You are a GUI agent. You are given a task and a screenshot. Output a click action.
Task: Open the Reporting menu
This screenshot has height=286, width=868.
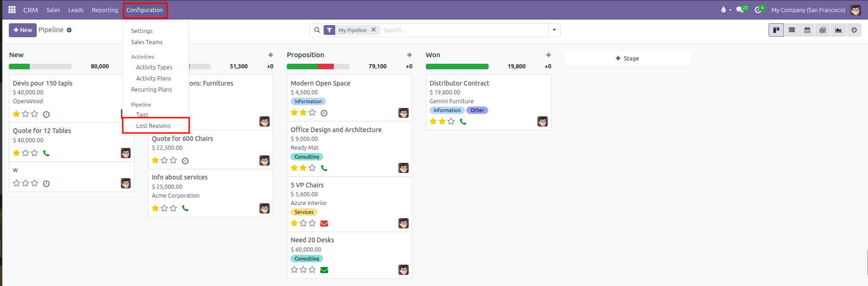[105, 10]
